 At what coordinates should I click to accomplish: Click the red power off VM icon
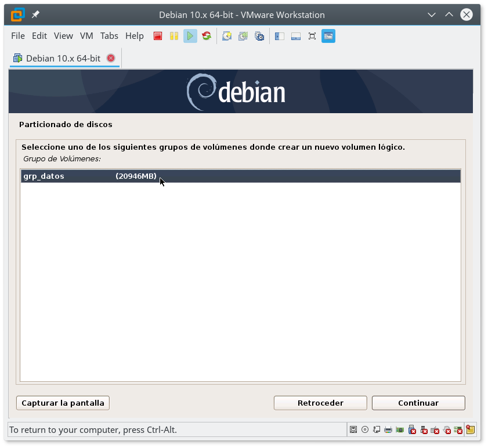pyautogui.click(x=158, y=36)
